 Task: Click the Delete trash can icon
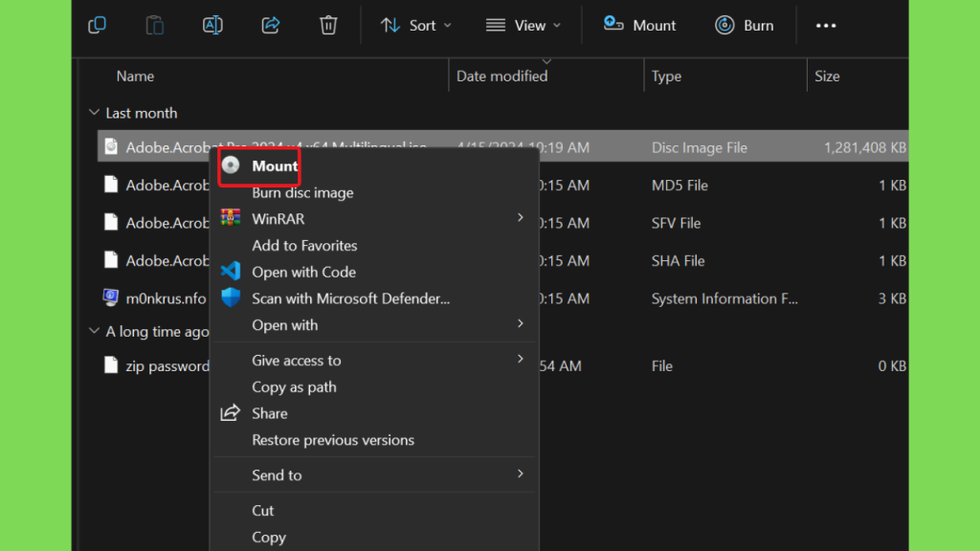(x=328, y=26)
